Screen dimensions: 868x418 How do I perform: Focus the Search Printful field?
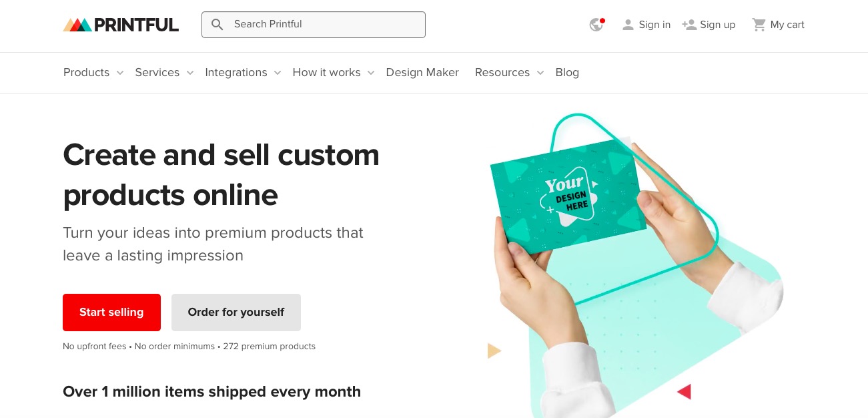point(314,25)
